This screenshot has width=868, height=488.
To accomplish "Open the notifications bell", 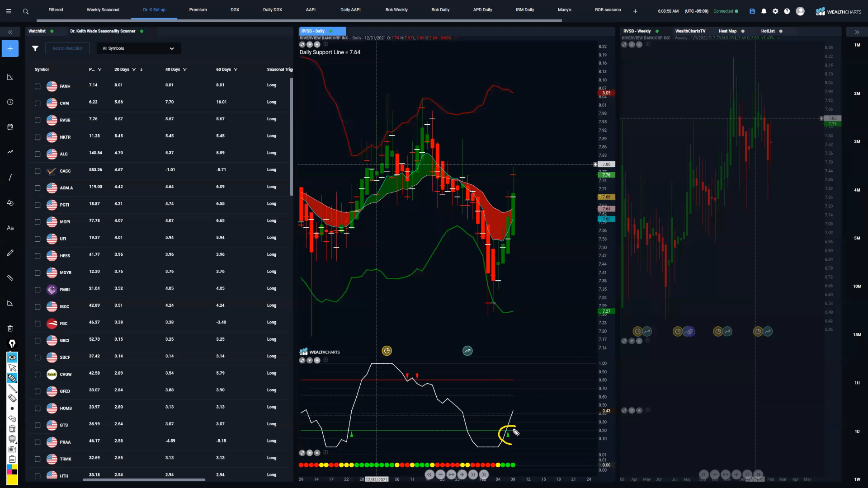I will 764,11.
